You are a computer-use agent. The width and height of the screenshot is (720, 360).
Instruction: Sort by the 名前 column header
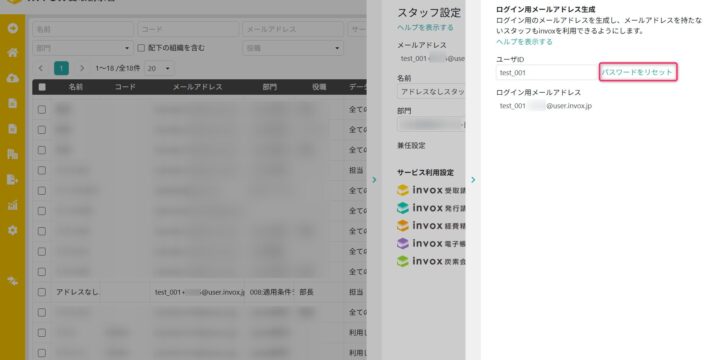(76, 87)
